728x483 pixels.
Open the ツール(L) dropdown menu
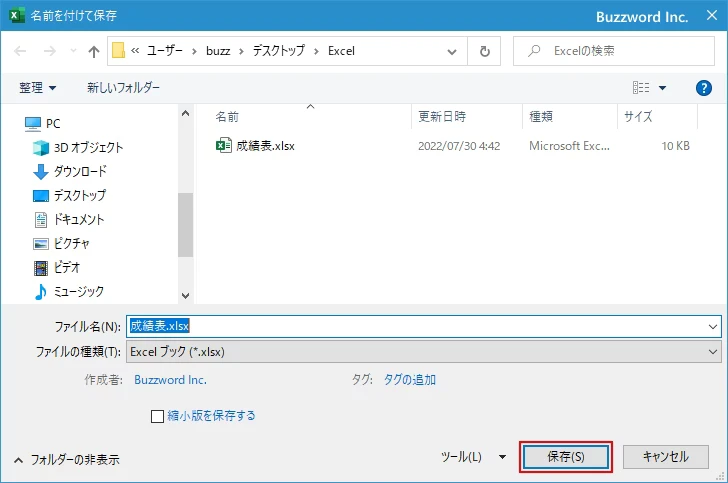(x=475, y=457)
